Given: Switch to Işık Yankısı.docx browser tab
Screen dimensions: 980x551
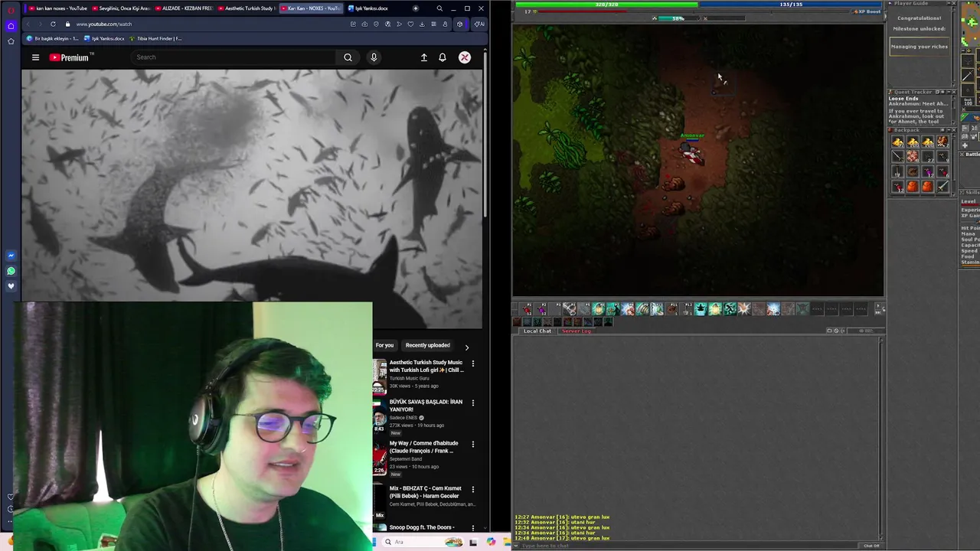Looking at the screenshot, I should click(x=369, y=8).
